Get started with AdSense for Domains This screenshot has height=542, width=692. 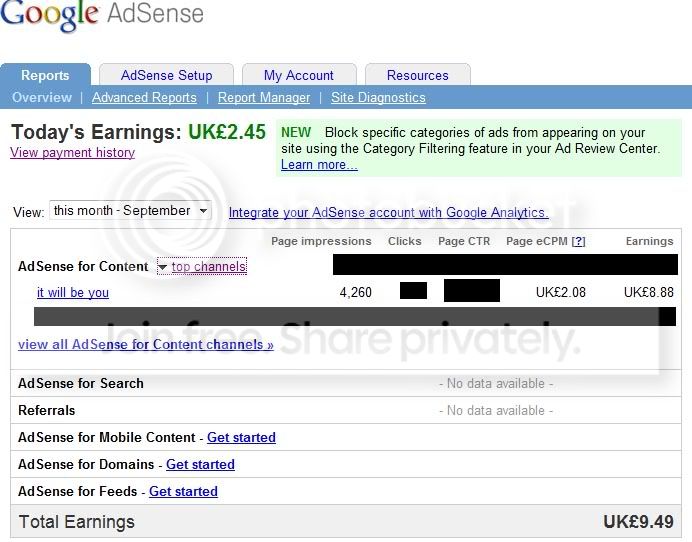200,464
